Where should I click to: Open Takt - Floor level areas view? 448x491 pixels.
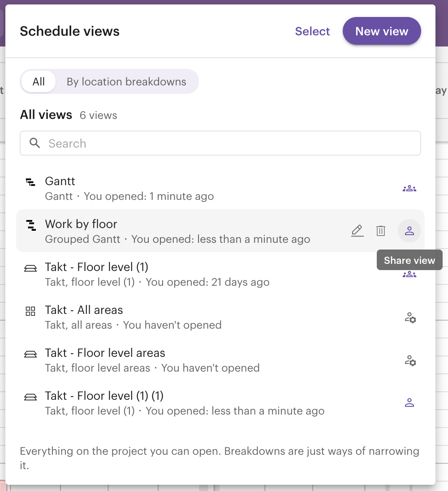(220, 360)
